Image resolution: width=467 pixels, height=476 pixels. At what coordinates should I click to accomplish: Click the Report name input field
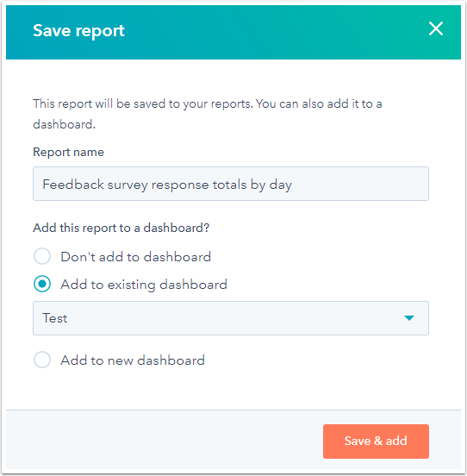click(231, 184)
